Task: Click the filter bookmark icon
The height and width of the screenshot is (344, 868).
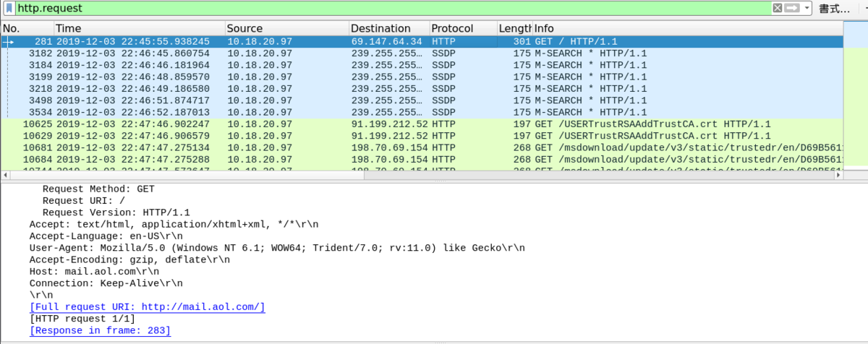Action: click(x=8, y=9)
